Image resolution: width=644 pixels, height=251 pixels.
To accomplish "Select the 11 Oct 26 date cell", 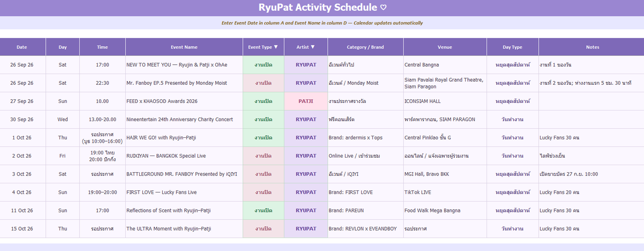I will (x=23, y=210).
